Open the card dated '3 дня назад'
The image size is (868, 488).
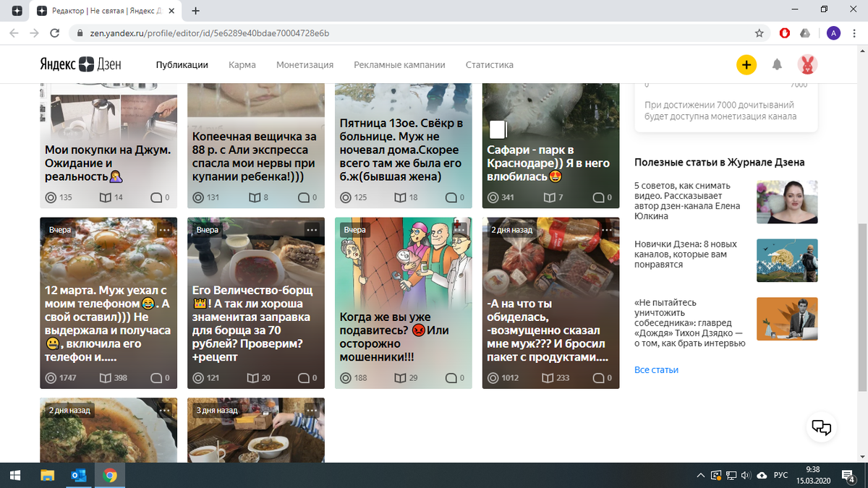(256, 430)
